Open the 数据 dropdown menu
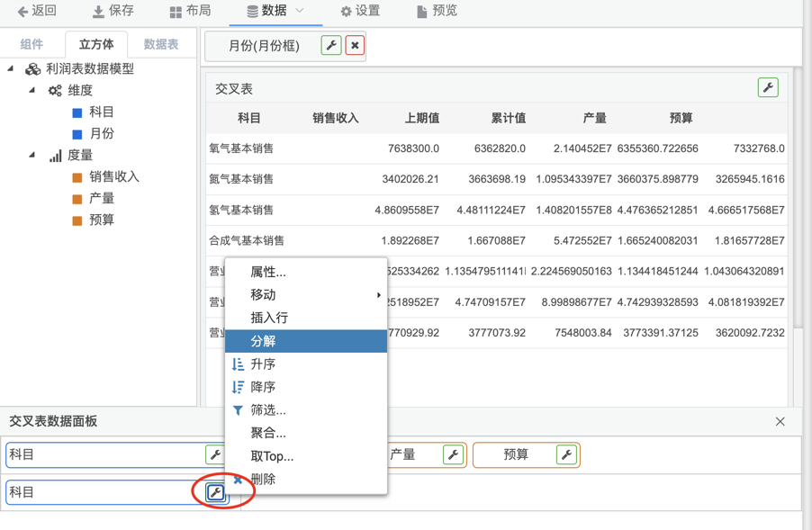Viewport: 812px width, 530px height. [x=275, y=11]
